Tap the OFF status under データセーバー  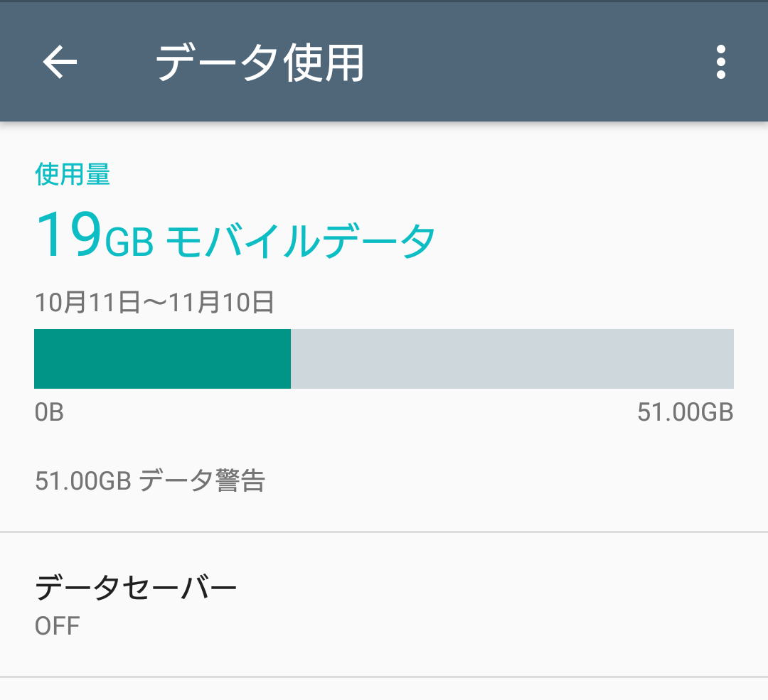point(57,626)
